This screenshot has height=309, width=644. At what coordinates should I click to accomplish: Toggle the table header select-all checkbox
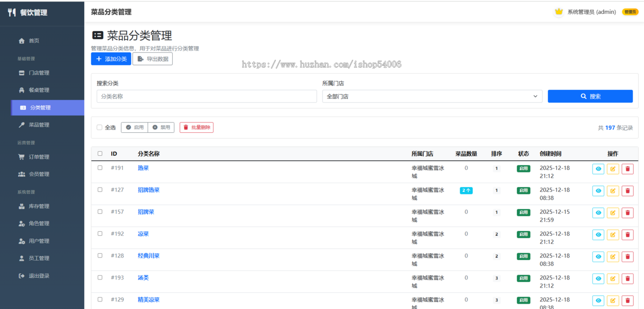tap(100, 154)
